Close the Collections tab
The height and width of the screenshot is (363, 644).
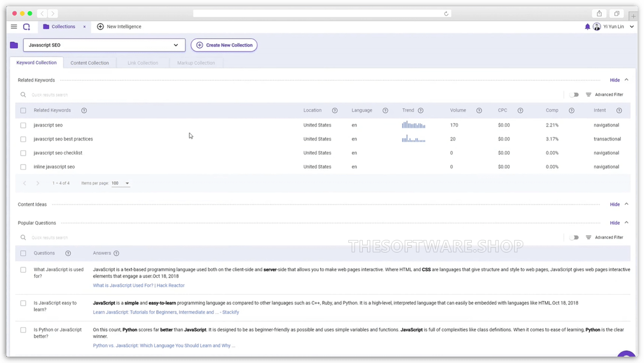point(84,26)
